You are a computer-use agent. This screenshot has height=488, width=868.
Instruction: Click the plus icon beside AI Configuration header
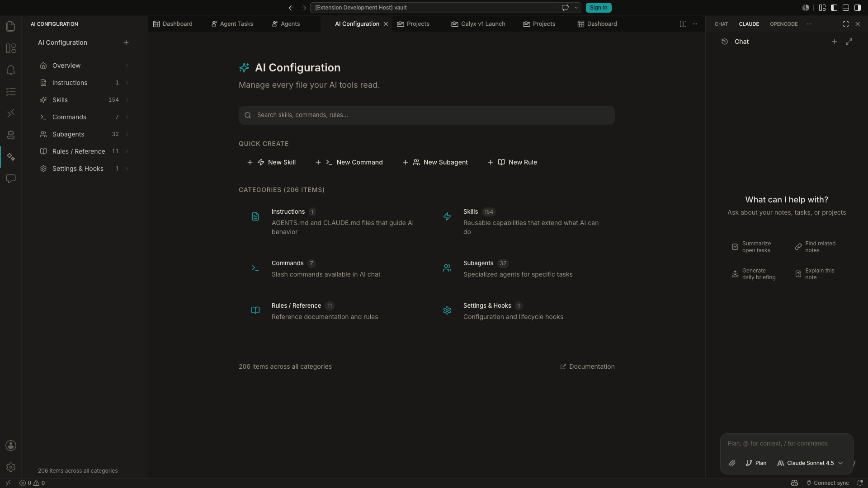(x=126, y=42)
